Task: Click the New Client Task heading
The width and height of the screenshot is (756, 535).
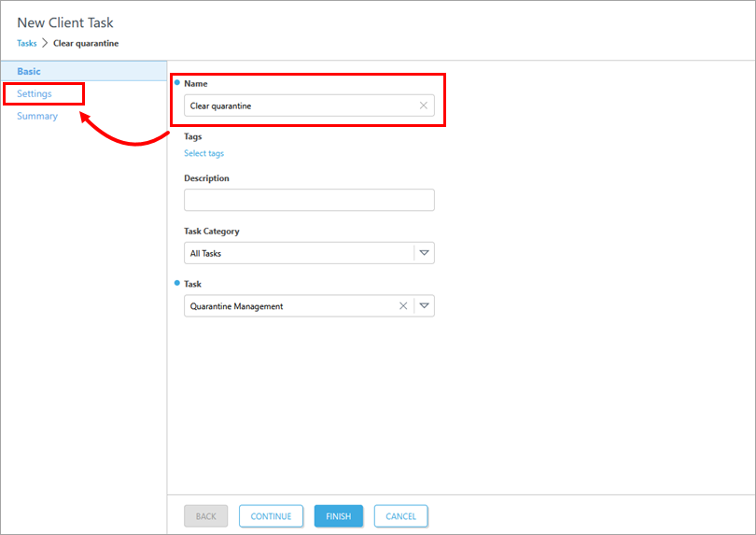Action: [65, 22]
